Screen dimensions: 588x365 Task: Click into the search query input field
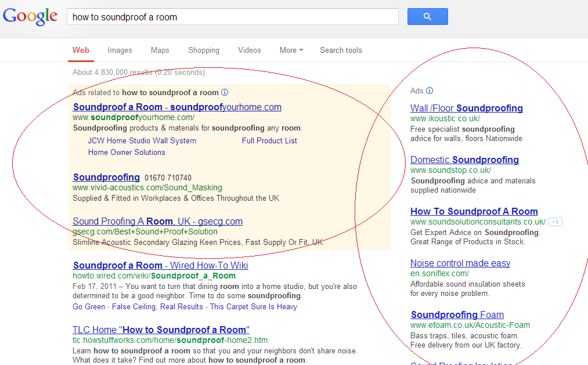(x=233, y=17)
